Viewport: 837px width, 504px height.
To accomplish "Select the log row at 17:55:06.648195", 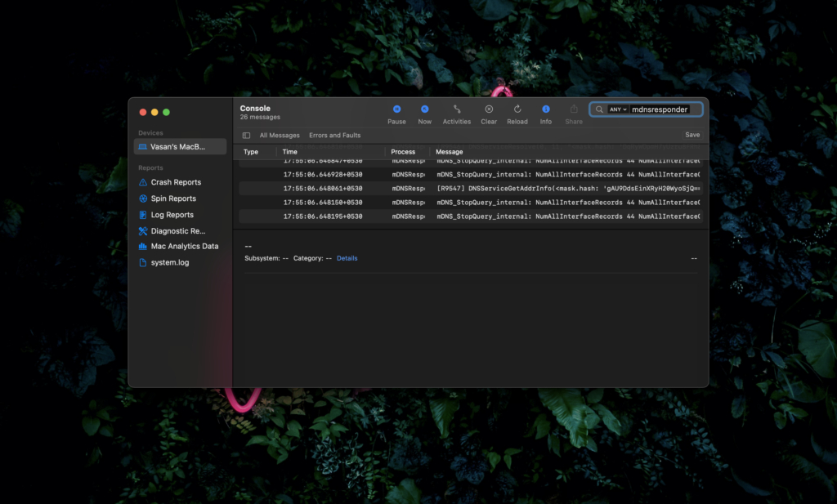I will pos(471,216).
